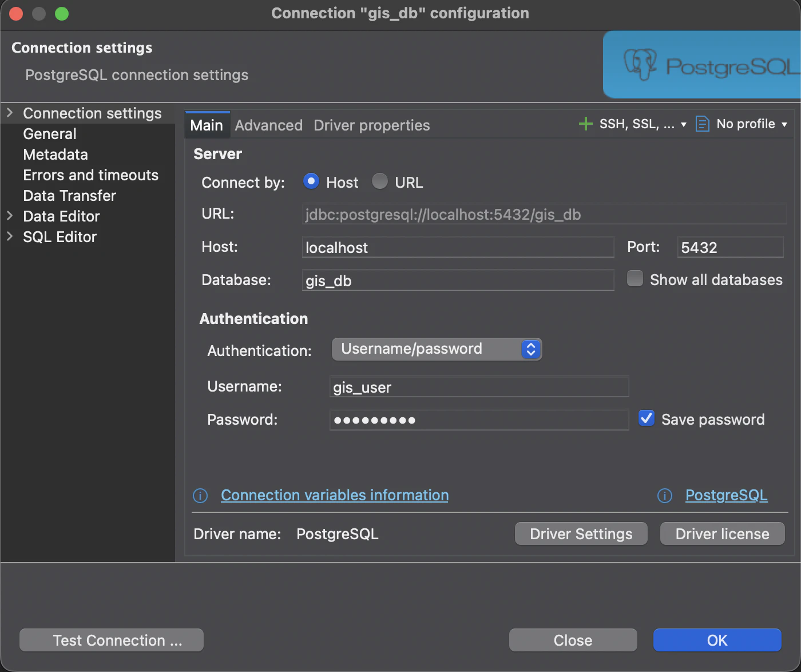The width and height of the screenshot is (801, 672).
Task: Select Data Editor in the sidebar
Action: click(x=61, y=216)
